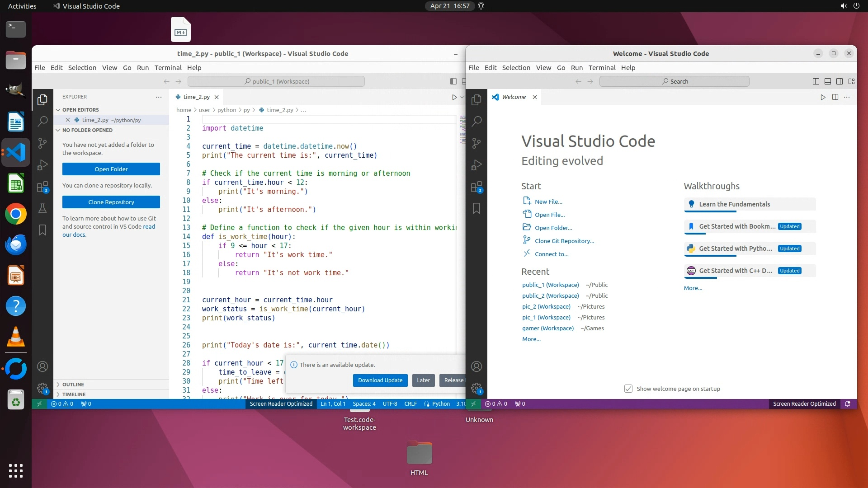The image size is (868, 488).
Task: Open Extensions view in Welcome window
Action: click(476, 187)
